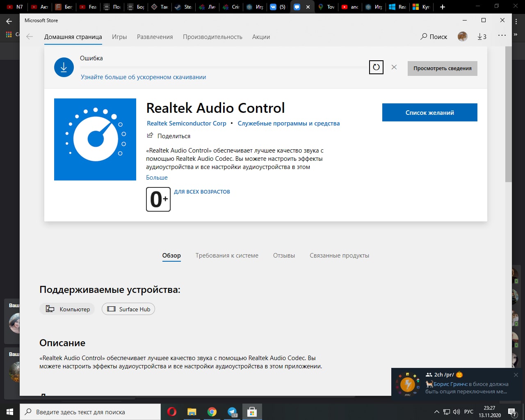Switch to Отзывы tab
The width and height of the screenshot is (525, 420).
point(284,256)
